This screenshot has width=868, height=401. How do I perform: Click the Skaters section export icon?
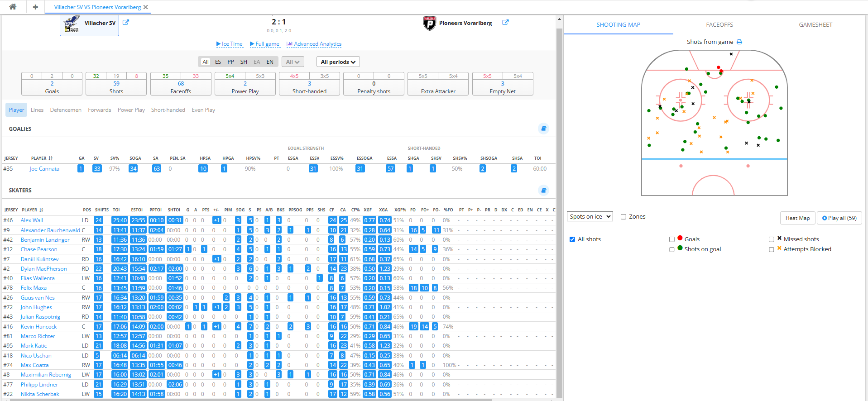(x=543, y=191)
